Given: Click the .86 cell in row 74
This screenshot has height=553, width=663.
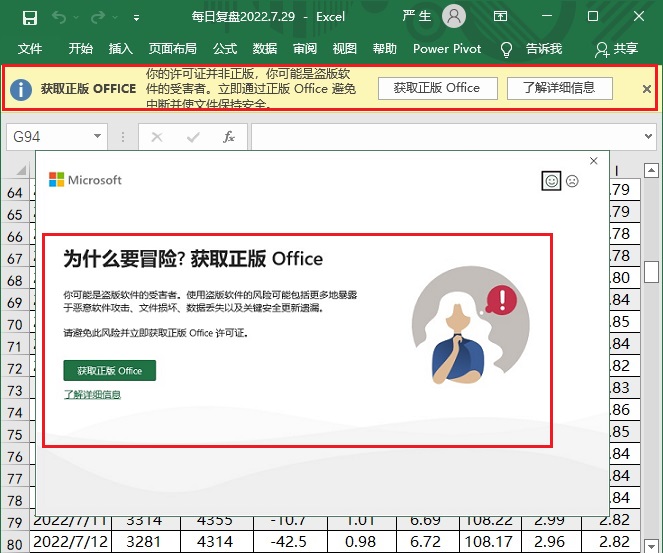Looking at the screenshot, I should click(625, 409).
